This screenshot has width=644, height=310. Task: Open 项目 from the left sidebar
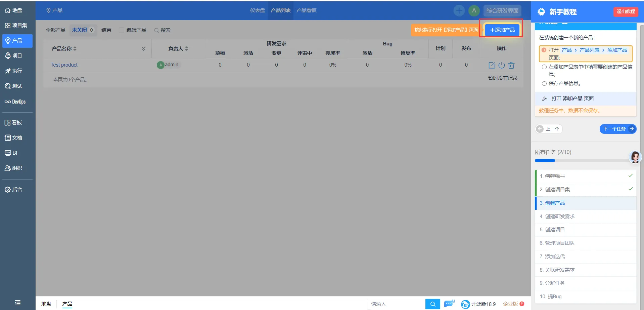[x=14, y=56]
